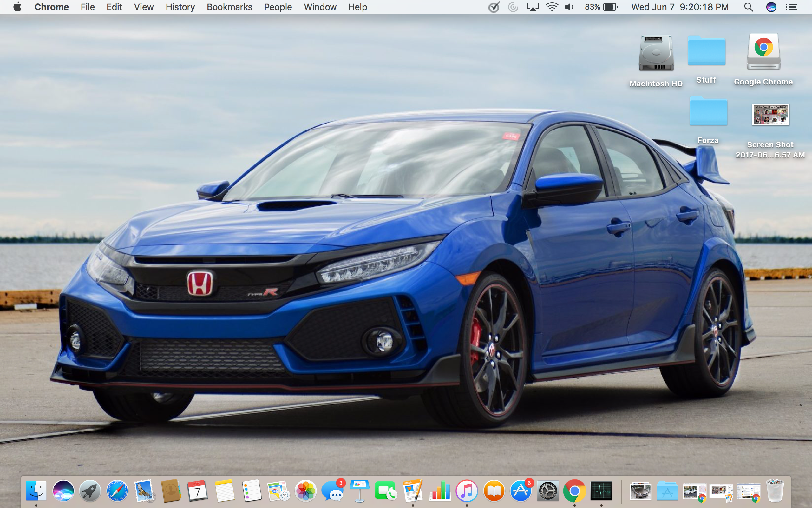Open iTunes in the Dock
Image resolution: width=812 pixels, height=508 pixels.
click(x=467, y=491)
